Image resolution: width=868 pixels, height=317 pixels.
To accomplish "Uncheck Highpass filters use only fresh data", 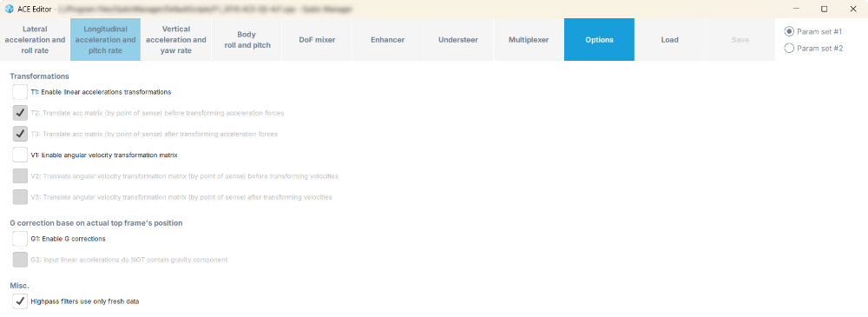I will tap(20, 301).
